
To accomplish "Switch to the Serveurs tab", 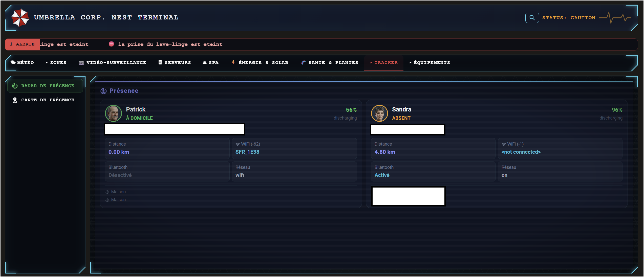I will pos(175,62).
